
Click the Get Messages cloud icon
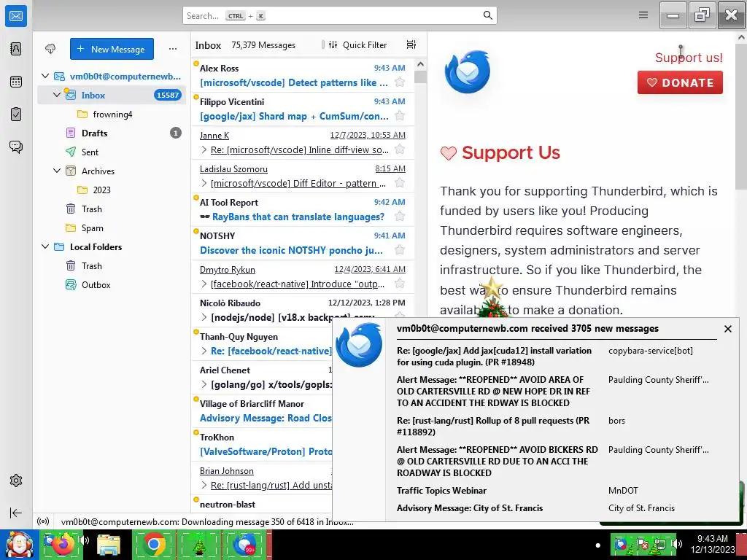click(50, 49)
